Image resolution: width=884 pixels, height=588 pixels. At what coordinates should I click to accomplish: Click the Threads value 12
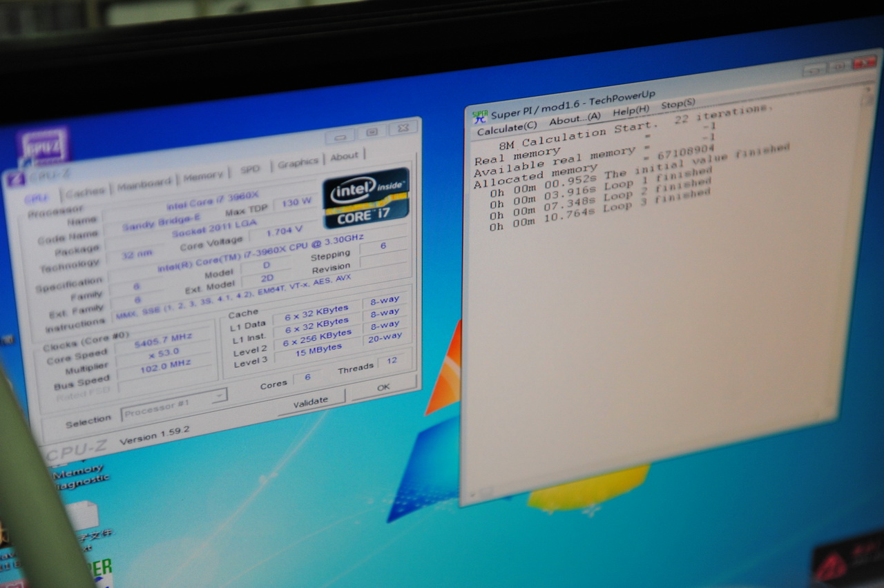(392, 360)
